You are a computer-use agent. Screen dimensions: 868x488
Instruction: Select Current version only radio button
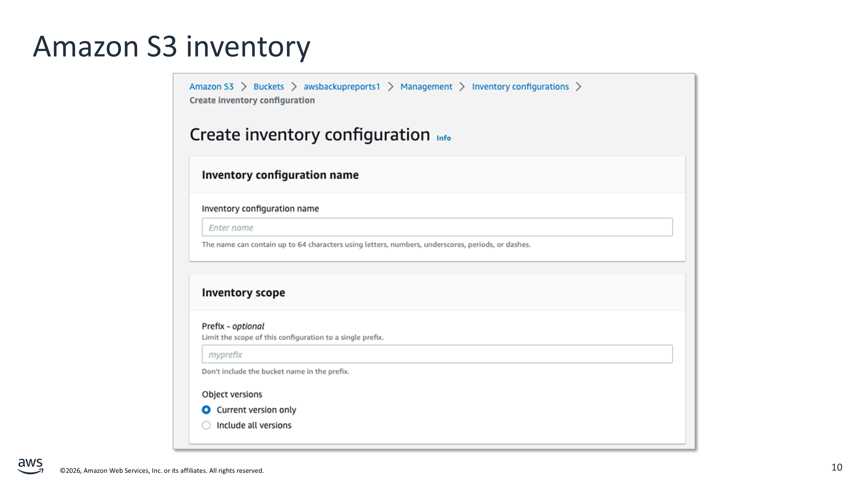[x=206, y=410]
